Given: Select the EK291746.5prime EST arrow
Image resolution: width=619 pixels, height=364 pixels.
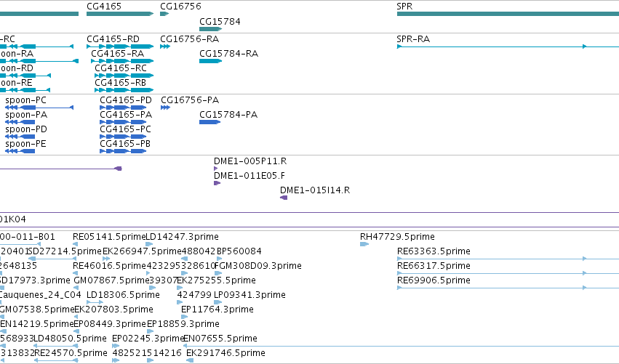Looking at the screenshot, I should point(190,361).
